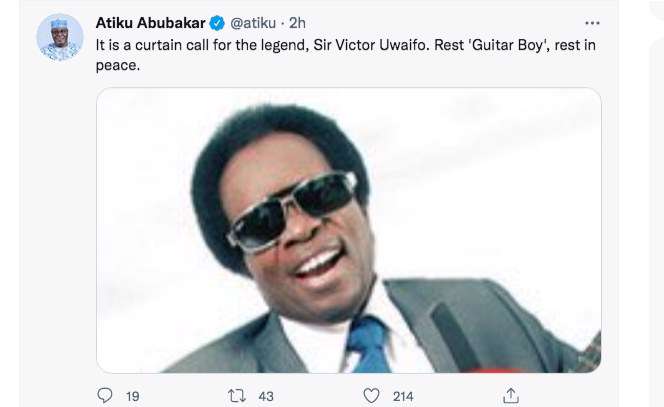Open the @atiku handle link
The height and width of the screenshot is (407, 664).
[254, 22]
